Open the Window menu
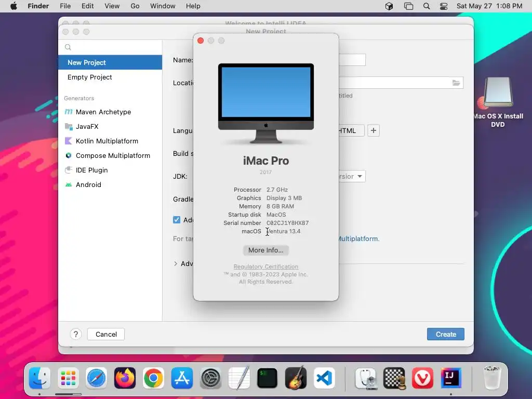 coord(163,6)
